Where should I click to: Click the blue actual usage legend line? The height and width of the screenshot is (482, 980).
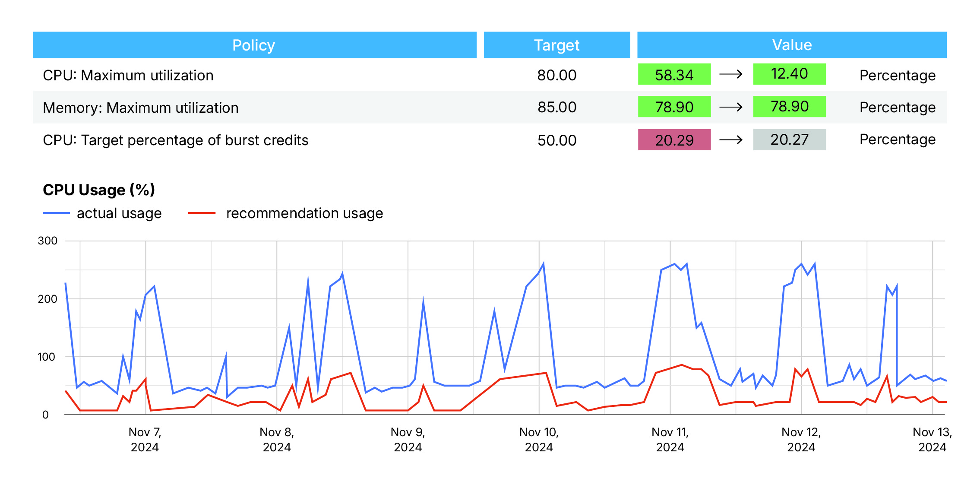tap(56, 213)
